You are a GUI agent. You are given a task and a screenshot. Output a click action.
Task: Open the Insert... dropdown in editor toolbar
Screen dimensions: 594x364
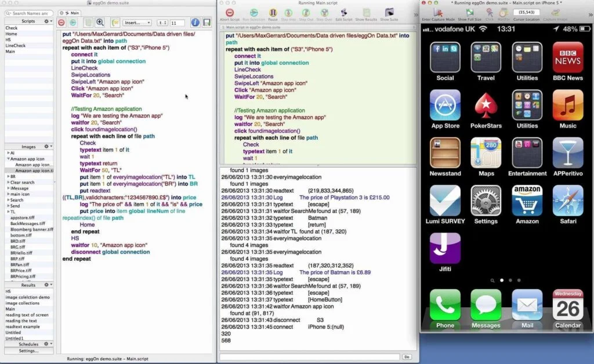(x=137, y=23)
